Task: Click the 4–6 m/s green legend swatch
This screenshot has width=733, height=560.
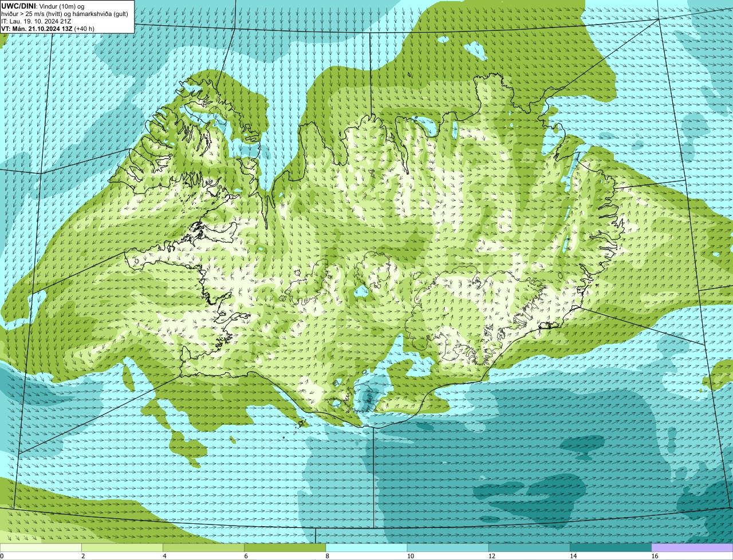Action: click(204, 547)
